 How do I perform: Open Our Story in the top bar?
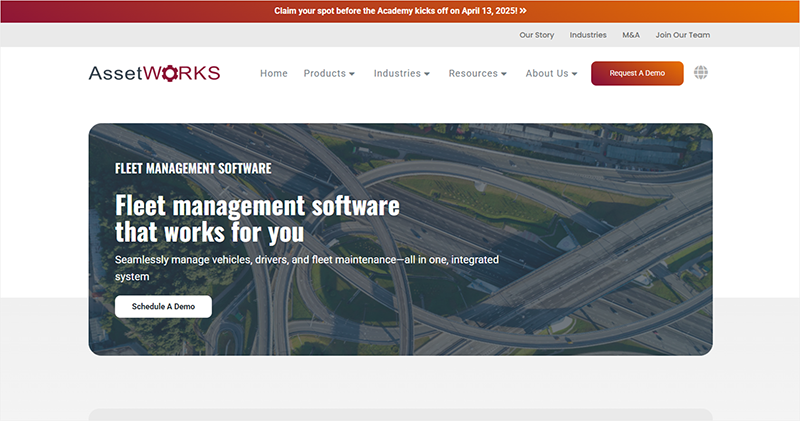[x=537, y=35]
